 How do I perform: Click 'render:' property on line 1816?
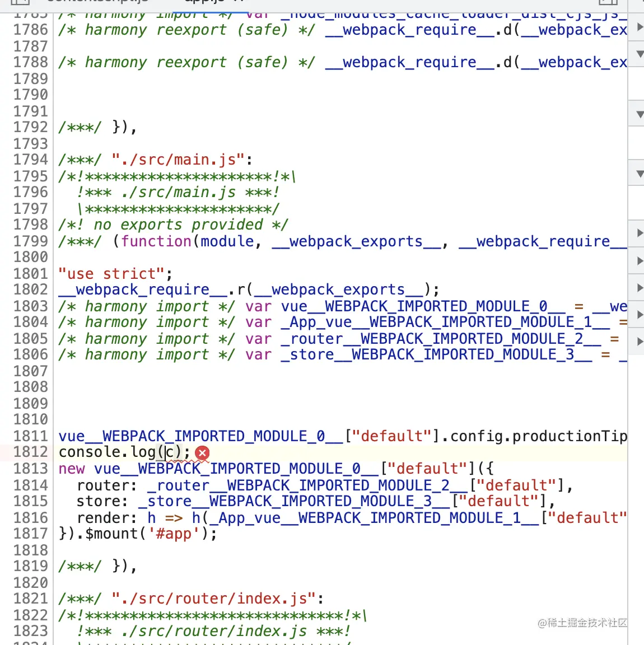click(106, 518)
